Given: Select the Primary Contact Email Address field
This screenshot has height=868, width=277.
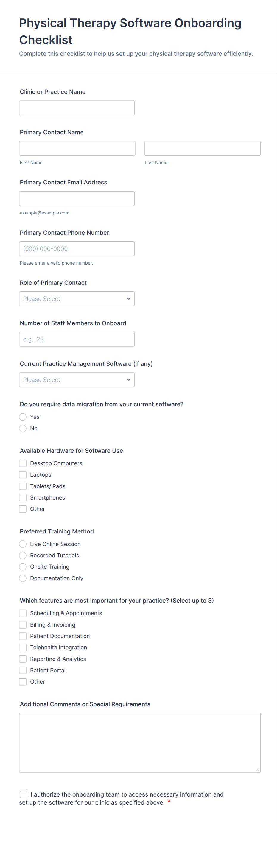Looking at the screenshot, I should [x=77, y=198].
